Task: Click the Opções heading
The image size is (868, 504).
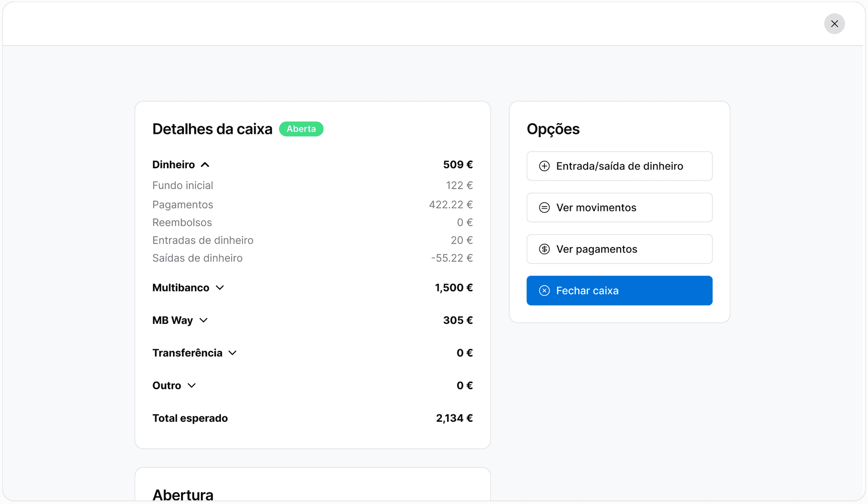Action: coord(553,129)
